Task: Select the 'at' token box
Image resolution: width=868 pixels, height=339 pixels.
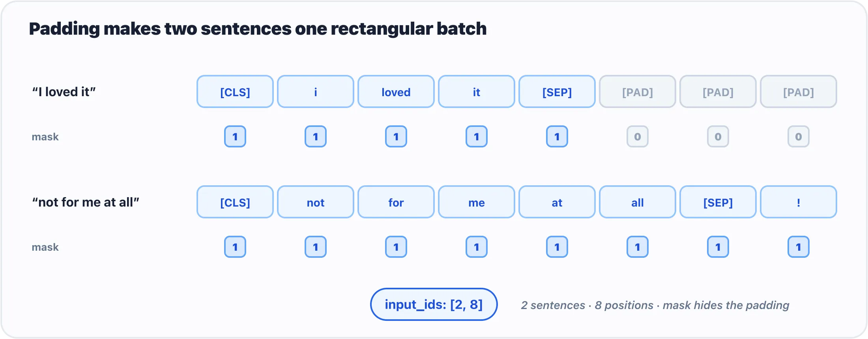Action: [x=557, y=202]
